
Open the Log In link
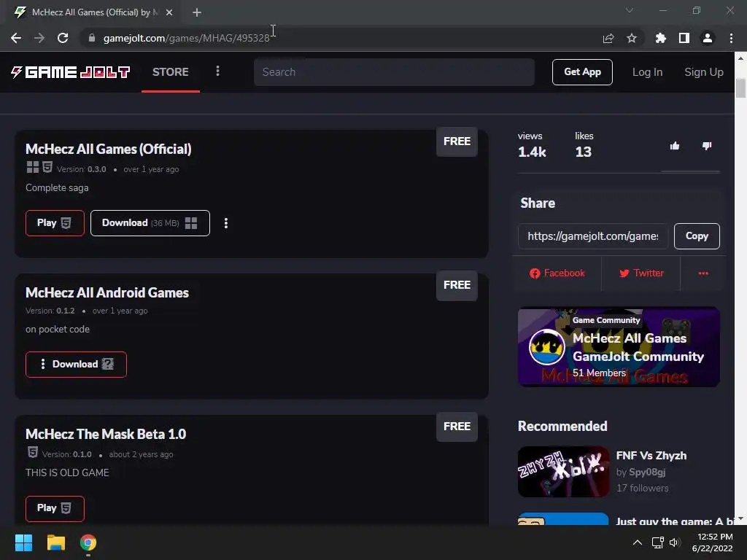pyautogui.click(x=647, y=72)
